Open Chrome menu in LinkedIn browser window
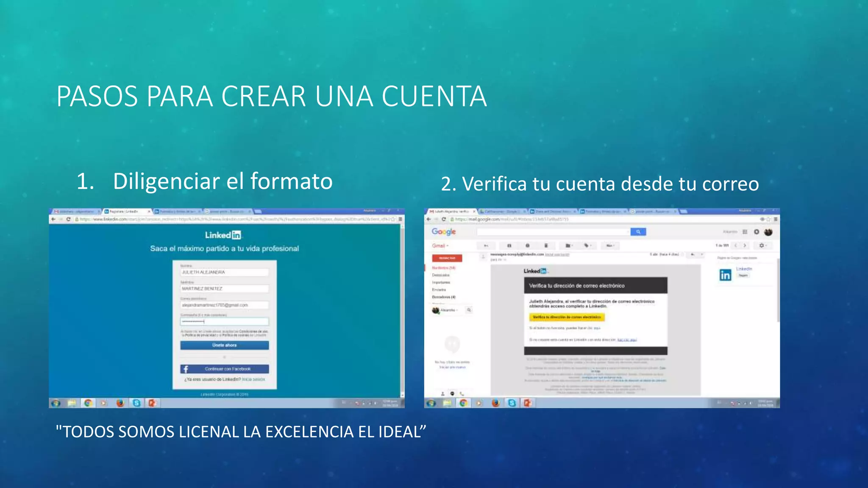Viewport: 868px width, 488px height. 400,219
